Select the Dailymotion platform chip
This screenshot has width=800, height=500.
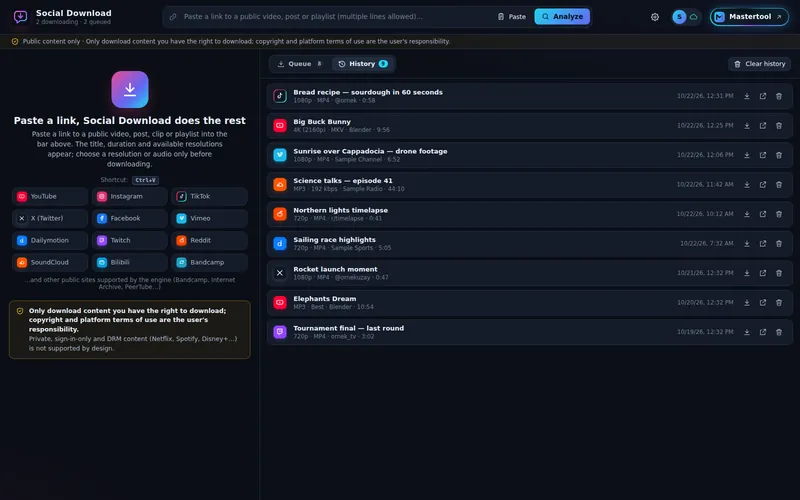click(50, 240)
